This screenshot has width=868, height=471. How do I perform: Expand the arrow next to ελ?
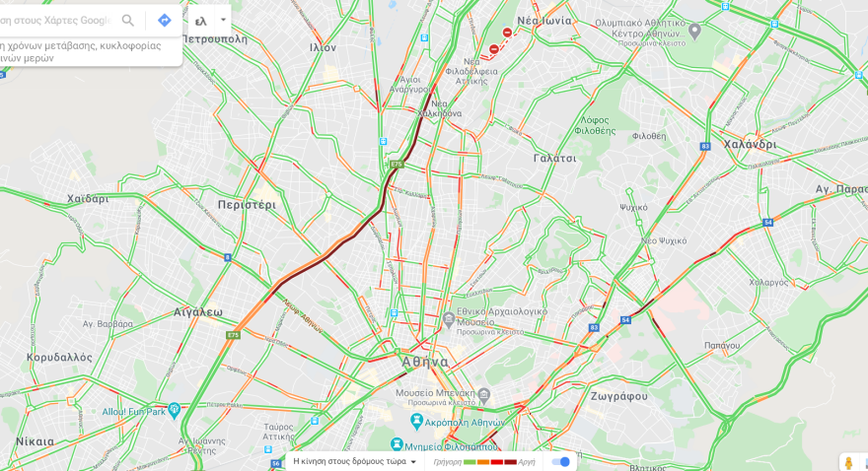pos(223,20)
